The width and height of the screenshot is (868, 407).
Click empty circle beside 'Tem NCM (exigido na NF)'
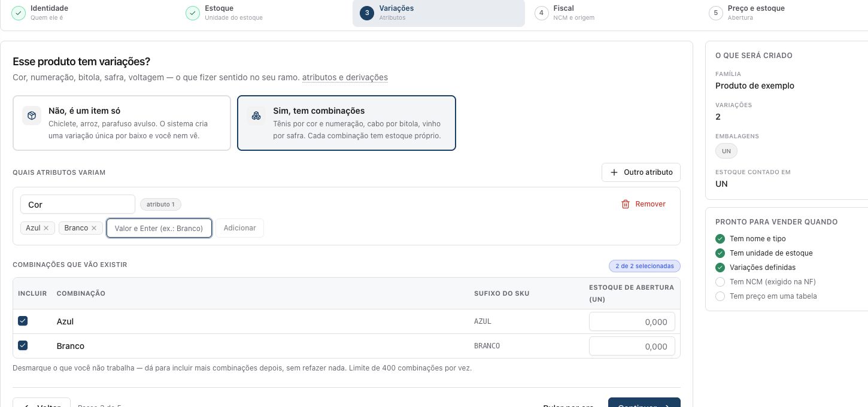coord(720,282)
